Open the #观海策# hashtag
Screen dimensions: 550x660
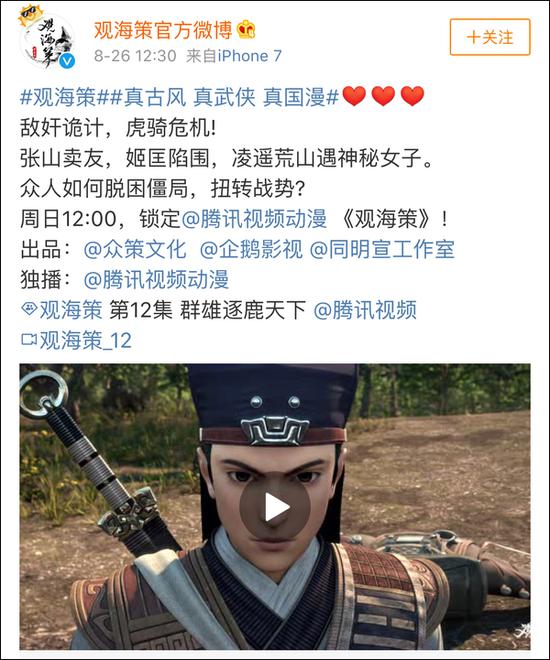[x=64, y=97]
